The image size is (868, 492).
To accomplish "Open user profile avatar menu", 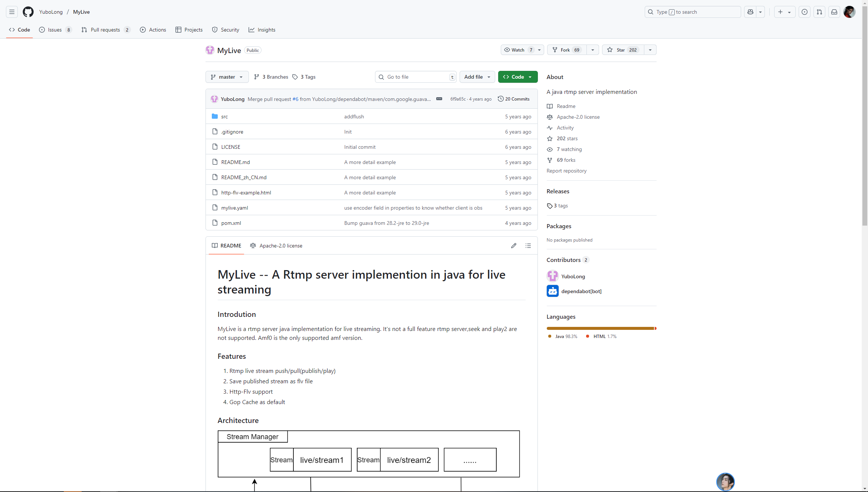I will coord(849,12).
